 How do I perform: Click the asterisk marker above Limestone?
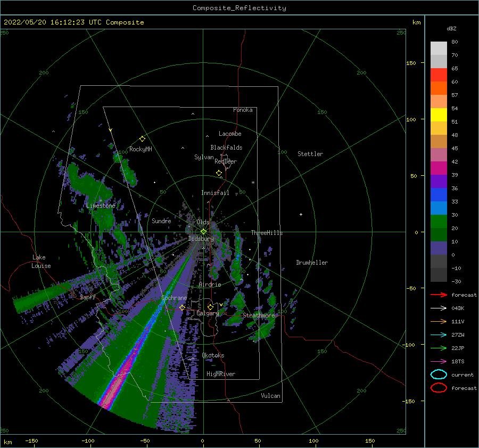tap(101, 201)
